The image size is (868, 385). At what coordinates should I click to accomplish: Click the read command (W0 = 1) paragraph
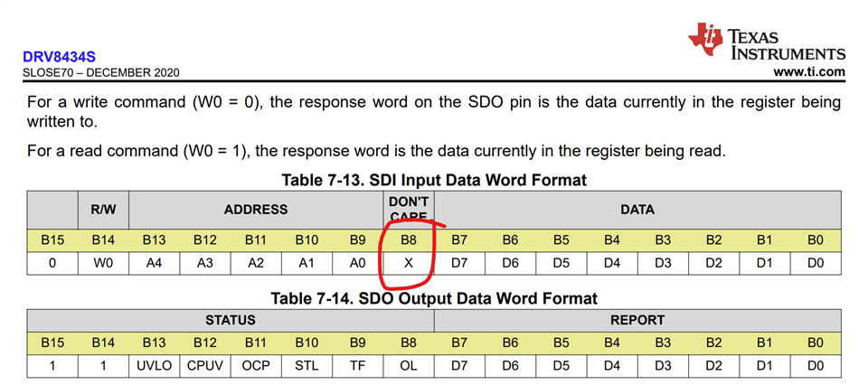click(376, 150)
